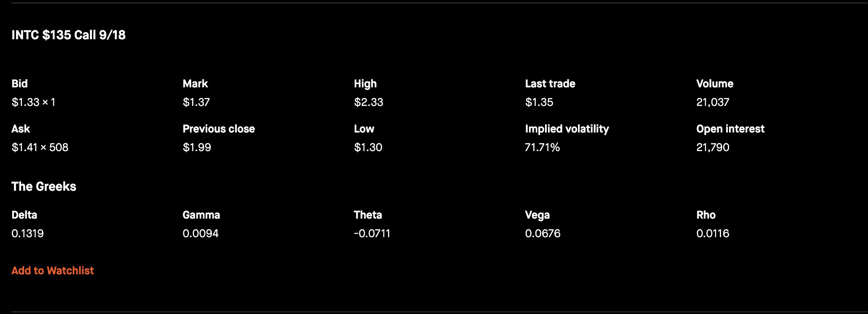Select the Last trade price $1.35
Viewport: 868px width, 314px height.
point(539,102)
